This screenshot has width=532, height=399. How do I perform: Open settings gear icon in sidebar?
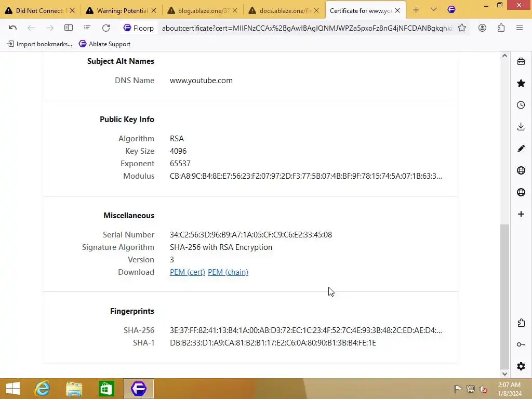pos(521,366)
